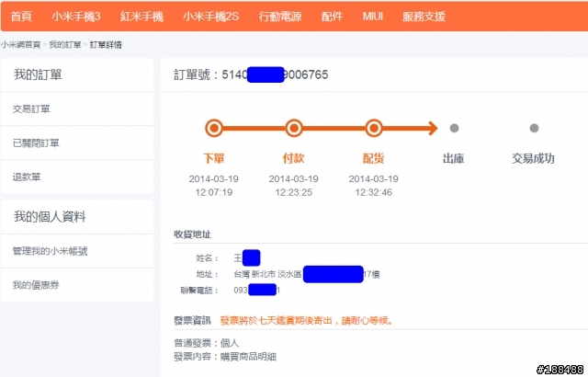Click the 12:32:46 allocation timestamp

click(x=374, y=192)
